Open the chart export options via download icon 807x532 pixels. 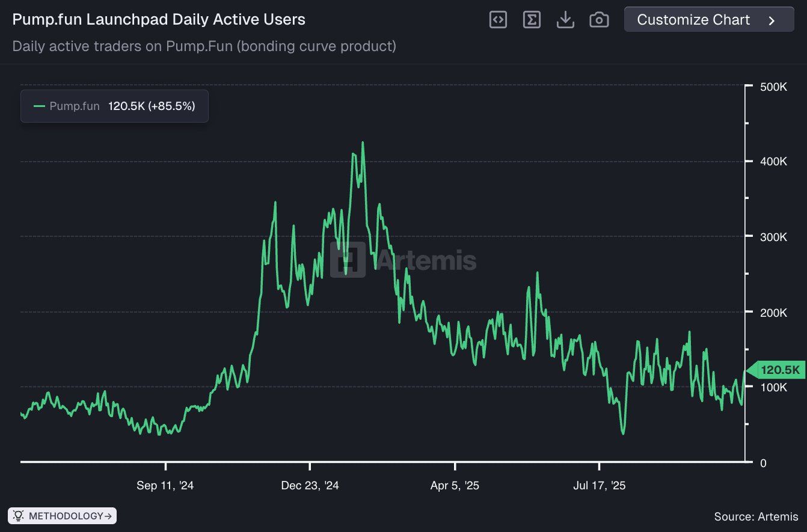click(x=565, y=19)
